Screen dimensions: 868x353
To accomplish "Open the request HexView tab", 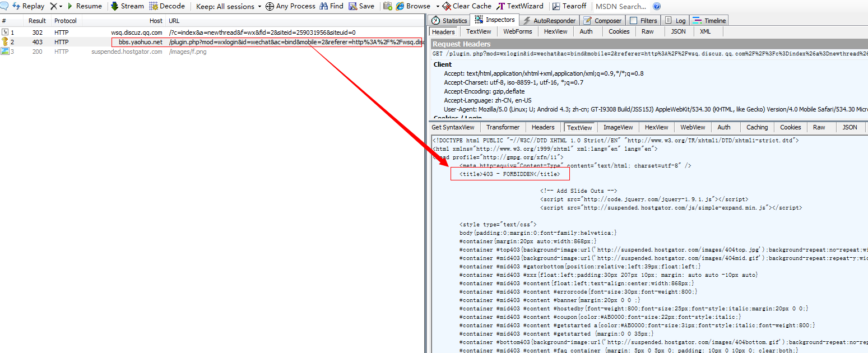I will [x=555, y=32].
